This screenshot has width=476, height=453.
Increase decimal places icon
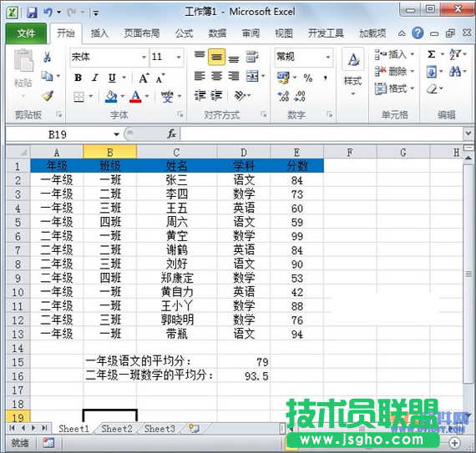(x=283, y=96)
